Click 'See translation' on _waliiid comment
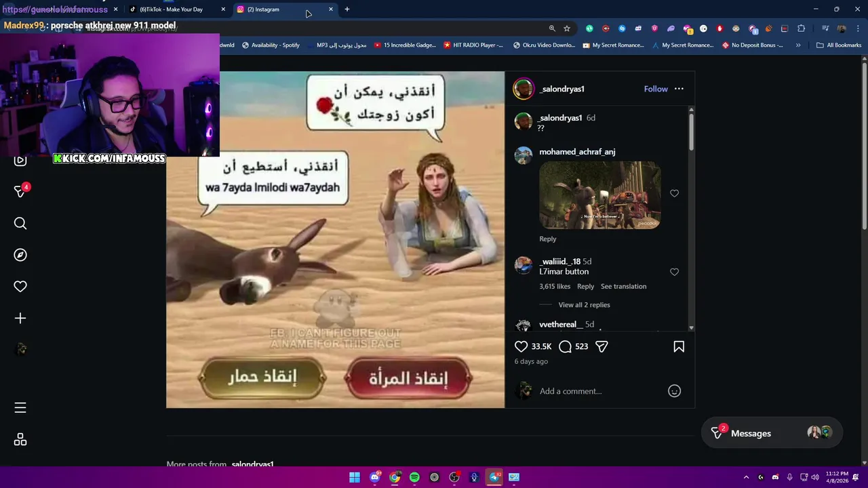Image resolution: width=868 pixels, height=488 pixels. pos(623,286)
